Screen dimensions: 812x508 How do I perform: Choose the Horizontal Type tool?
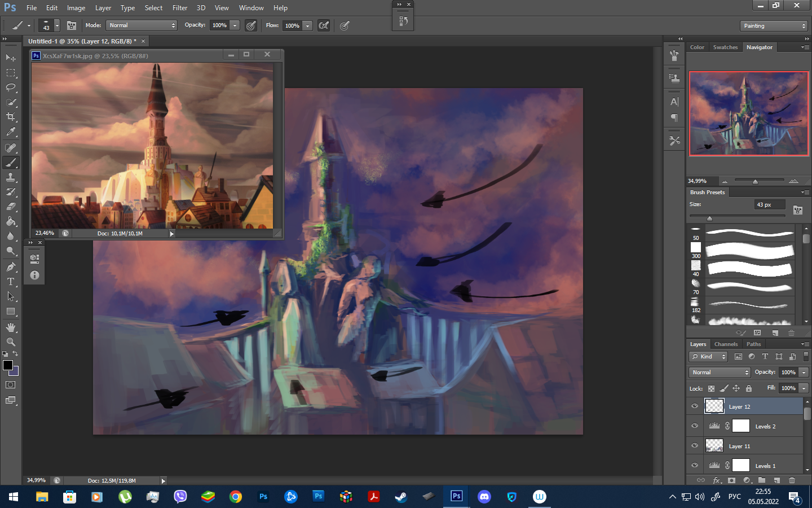pyautogui.click(x=11, y=282)
